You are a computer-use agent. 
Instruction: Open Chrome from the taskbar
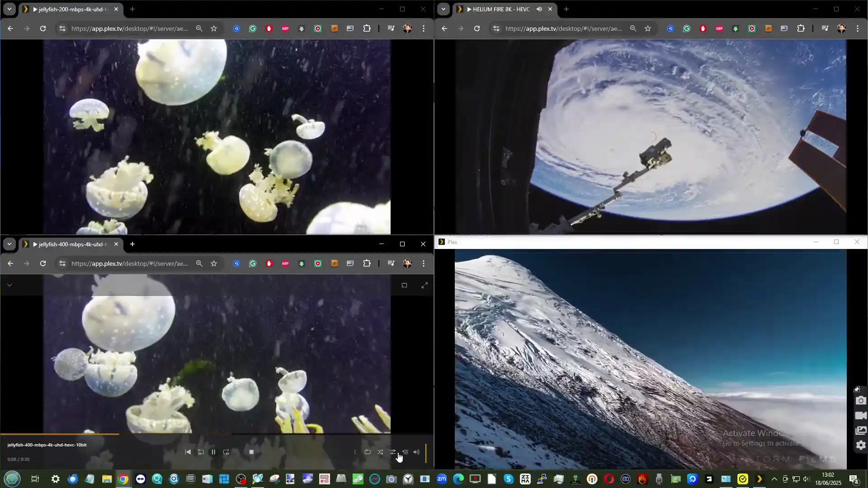[x=123, y=479]
